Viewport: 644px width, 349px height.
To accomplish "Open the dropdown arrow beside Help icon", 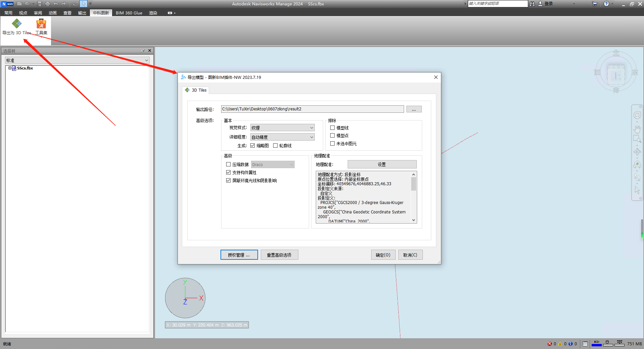I will (612, 4).
